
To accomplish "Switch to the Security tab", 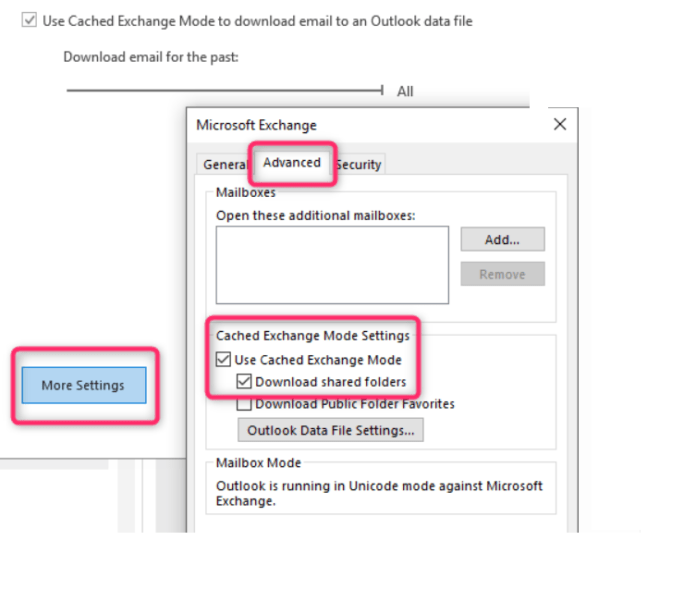I will pyautogui.click(x=359, y=164).
